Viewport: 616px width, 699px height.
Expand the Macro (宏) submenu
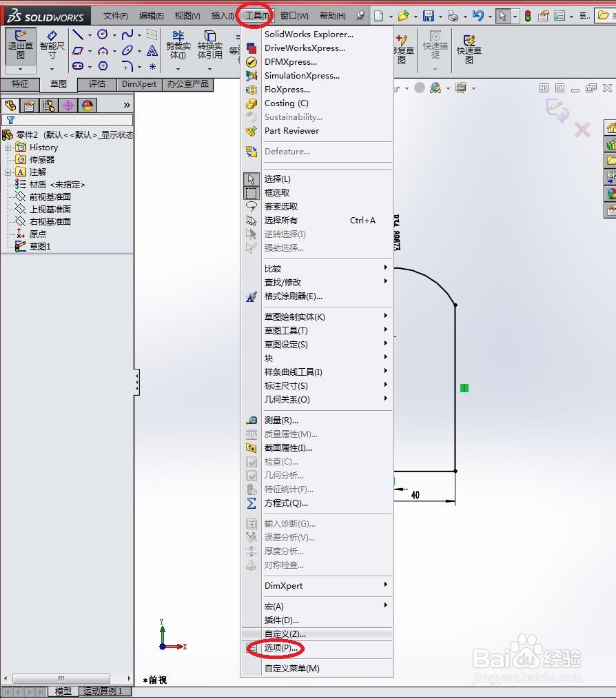(318, 606)
